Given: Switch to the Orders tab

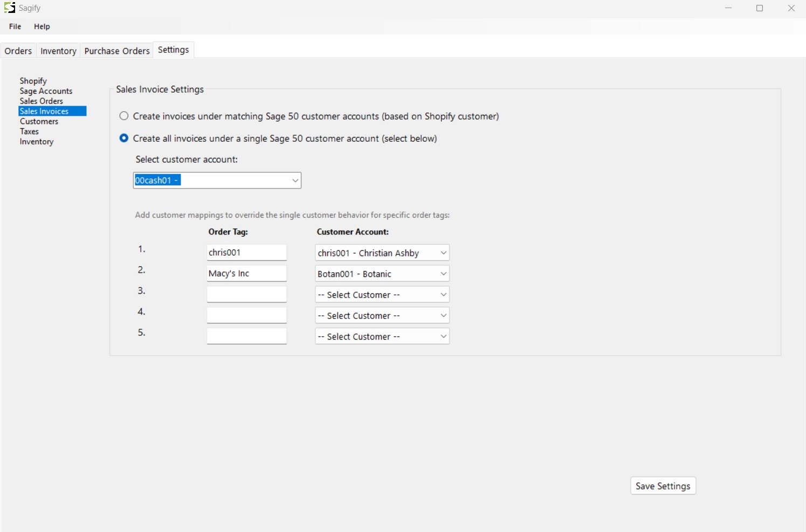Looking at the screenshot, I should [18, 51].
